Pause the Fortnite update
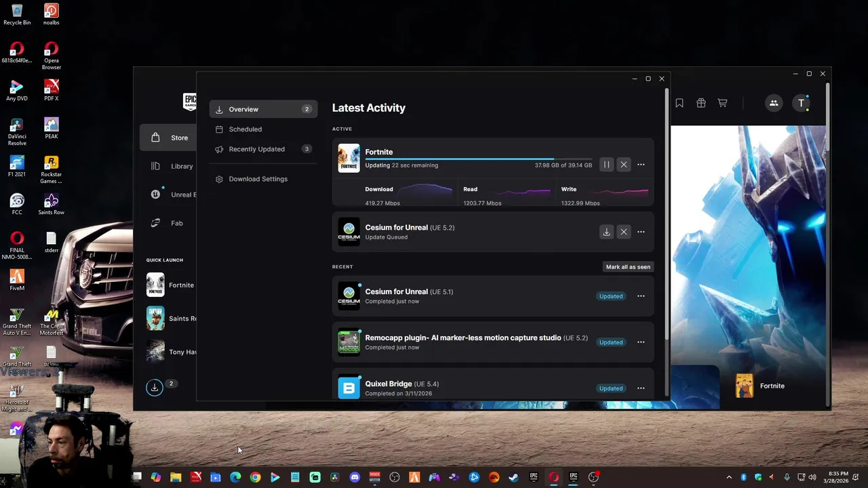Screen dimensions: 868x488 [x=606, y=165]
